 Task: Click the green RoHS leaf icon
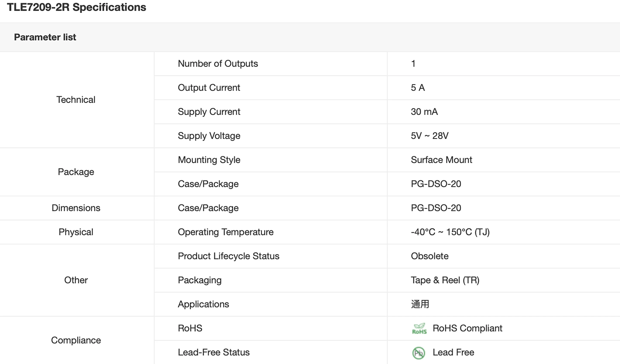[419, 328]
